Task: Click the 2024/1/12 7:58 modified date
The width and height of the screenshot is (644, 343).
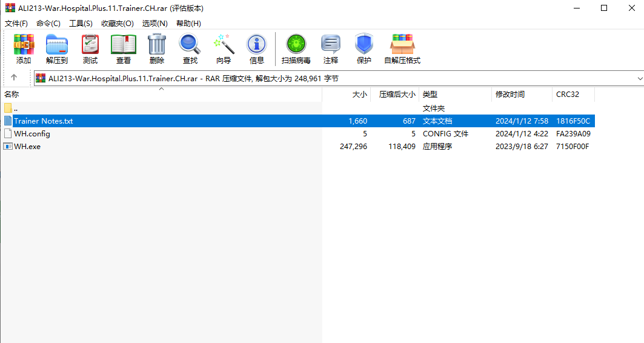Action: tap(522, 121)
